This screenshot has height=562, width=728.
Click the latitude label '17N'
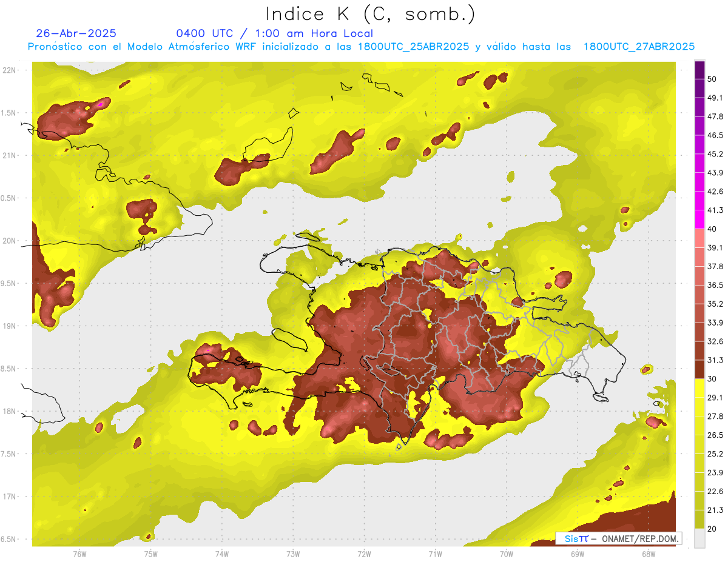click(9, 497)
